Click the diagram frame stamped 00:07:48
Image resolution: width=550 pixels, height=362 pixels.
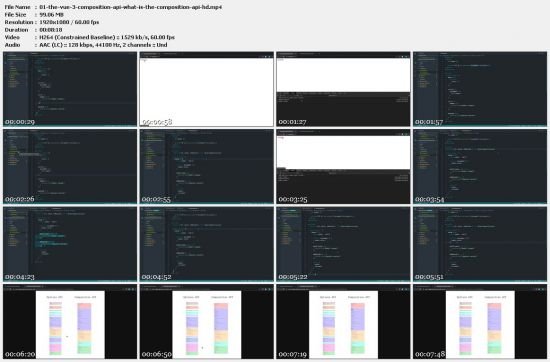click(x=480, y=322)
